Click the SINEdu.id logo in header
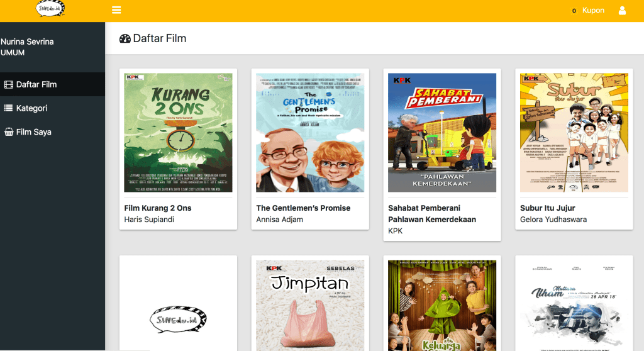644x351 pixels. [51, 9]
